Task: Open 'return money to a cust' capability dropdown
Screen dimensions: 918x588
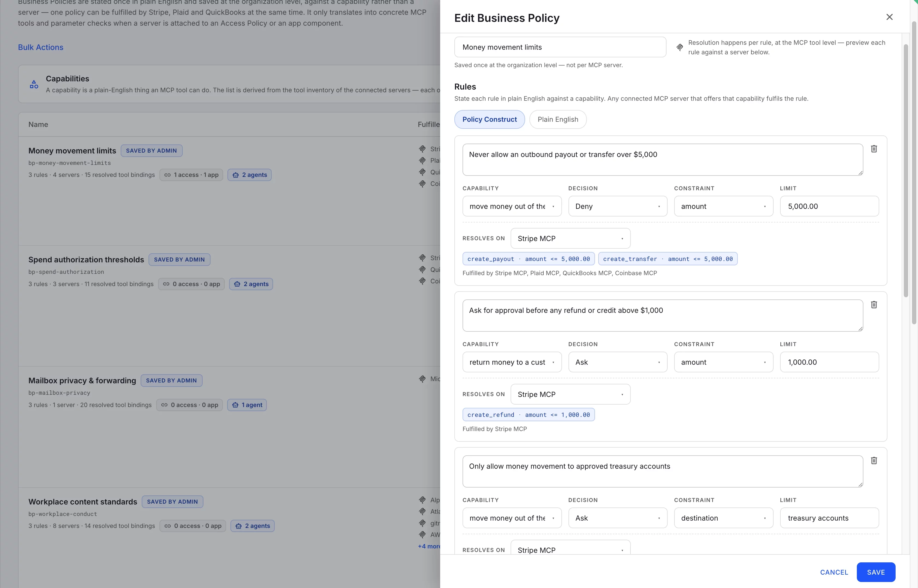Action: [512, 362]
